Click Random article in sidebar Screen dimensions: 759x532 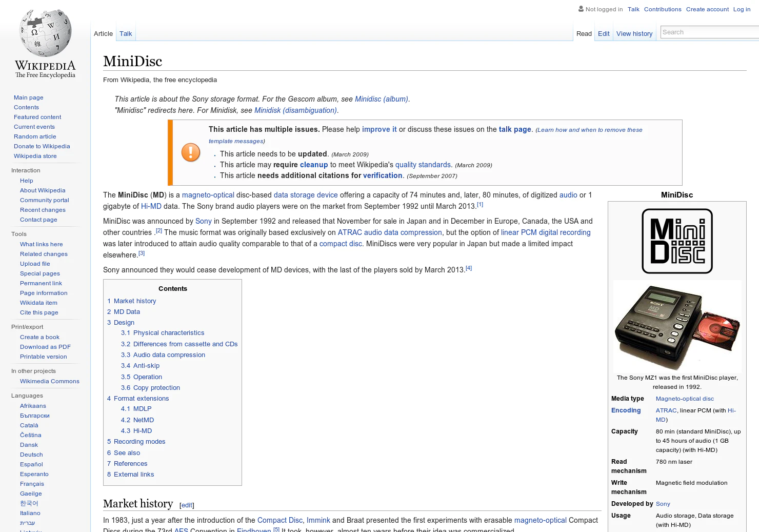pyautogui.click(x=35, y=136)
